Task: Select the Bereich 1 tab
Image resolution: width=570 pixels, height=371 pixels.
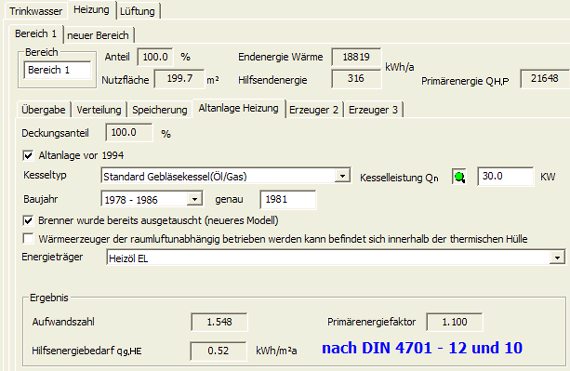Action: pos(36,34)
